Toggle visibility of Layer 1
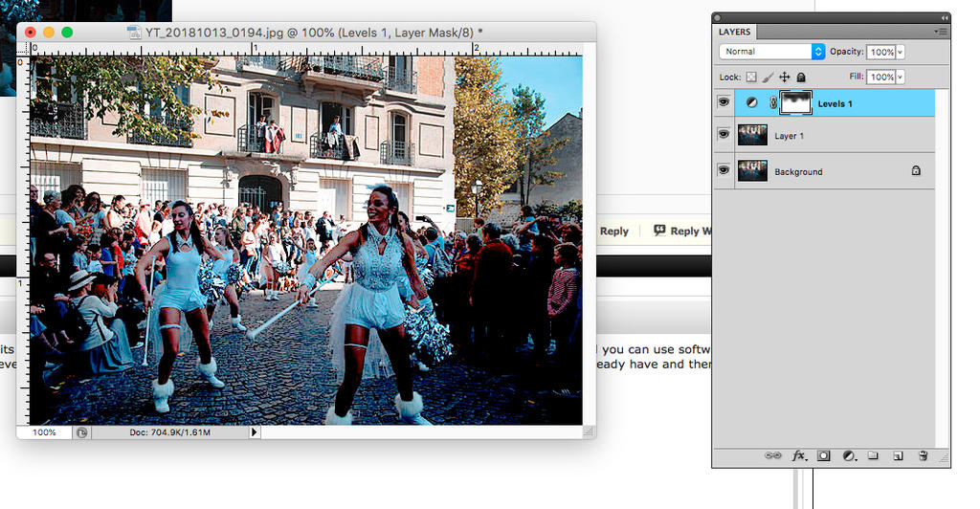 [x=724, y=136]
